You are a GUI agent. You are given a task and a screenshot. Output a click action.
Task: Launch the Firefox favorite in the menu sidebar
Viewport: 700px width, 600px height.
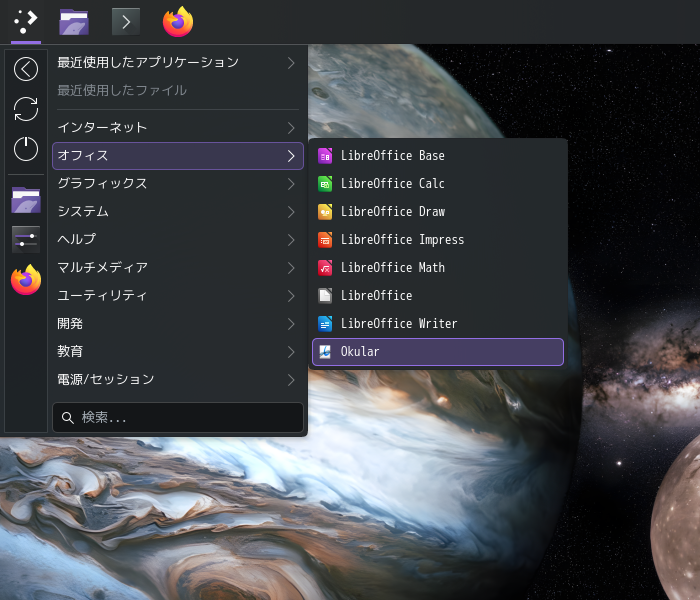pyautogui.click(x=26, y=279)
